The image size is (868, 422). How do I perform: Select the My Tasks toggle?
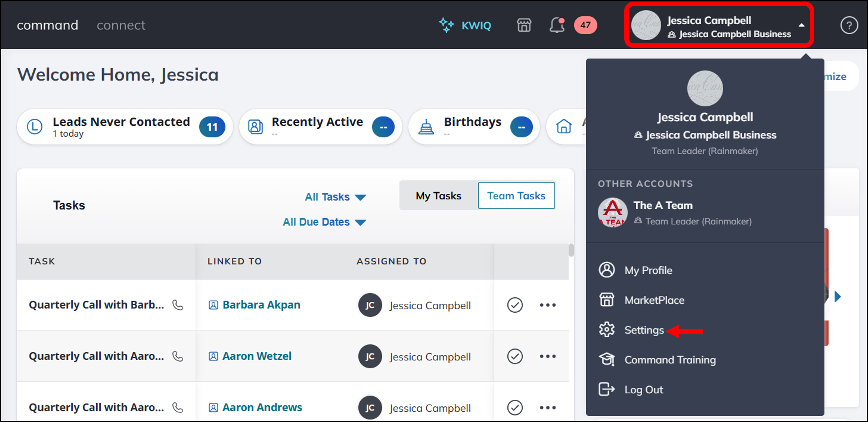pos(438,196)
